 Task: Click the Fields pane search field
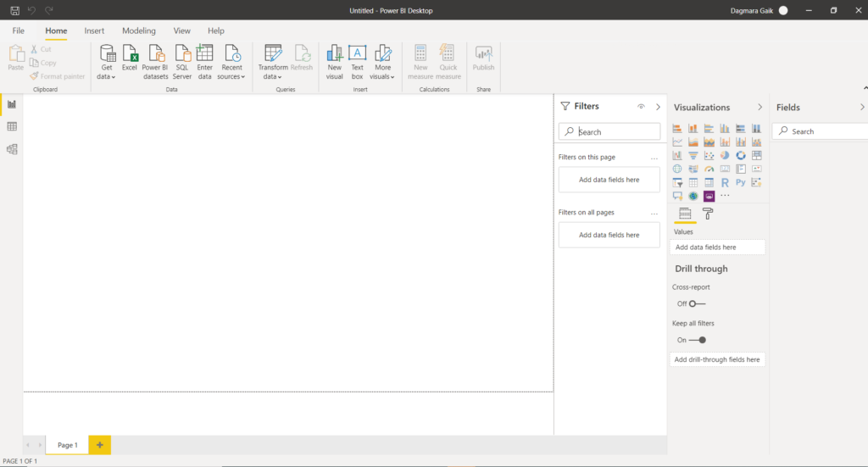(x=821, y=131)
